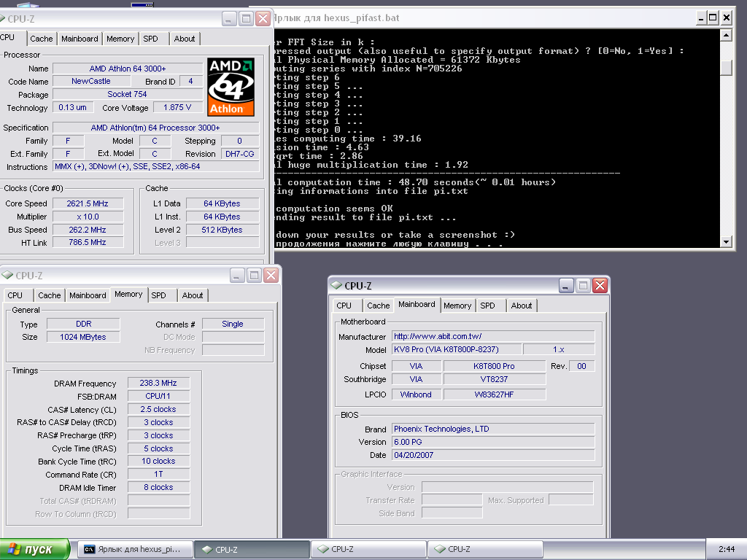
Task: Click the console window scroll down arrow
Action: (726, 241)
